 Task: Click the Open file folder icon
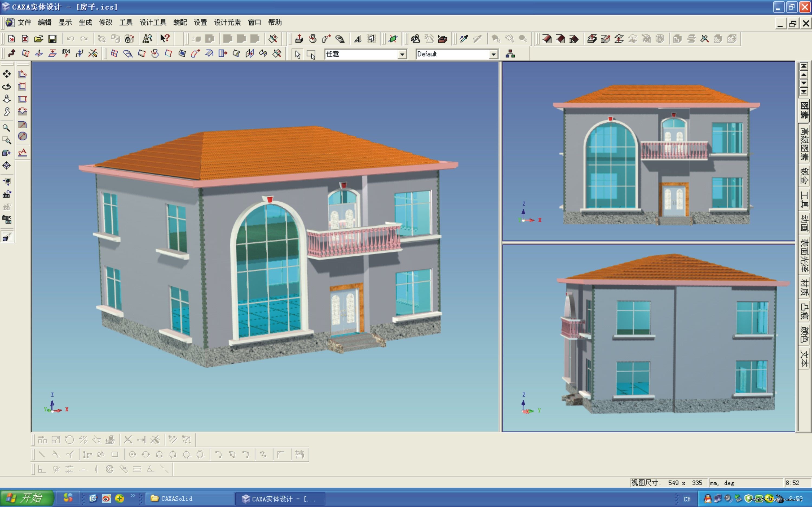point(39,39)
